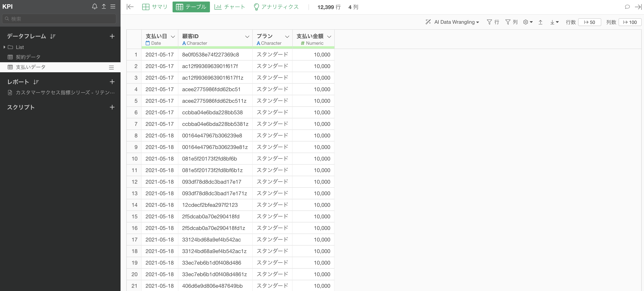Switch to the テーブル tab
The image size is (644, 291).
[191, 7]
